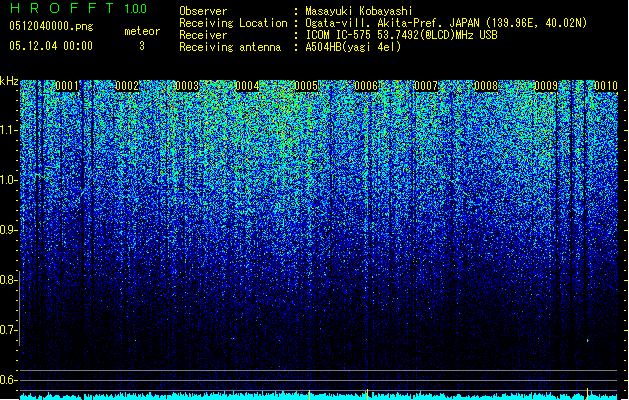Click the 1.0 frequency axis label
Viewport: 629px width, 400px height.
9,180
